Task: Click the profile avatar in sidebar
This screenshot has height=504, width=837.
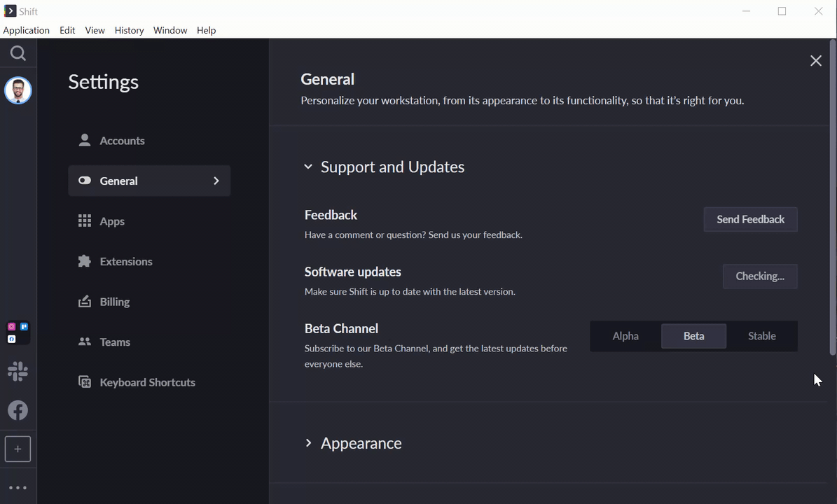Action: tap(18, 90)
